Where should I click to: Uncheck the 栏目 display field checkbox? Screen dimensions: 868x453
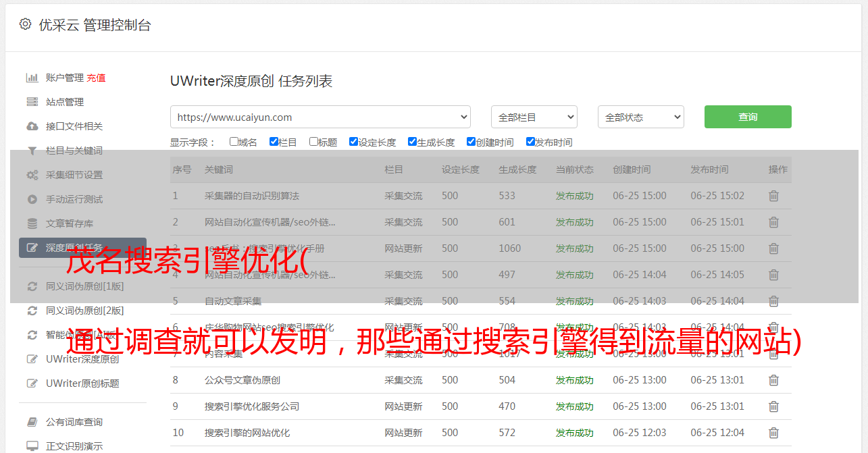click(x=274, y=142)
